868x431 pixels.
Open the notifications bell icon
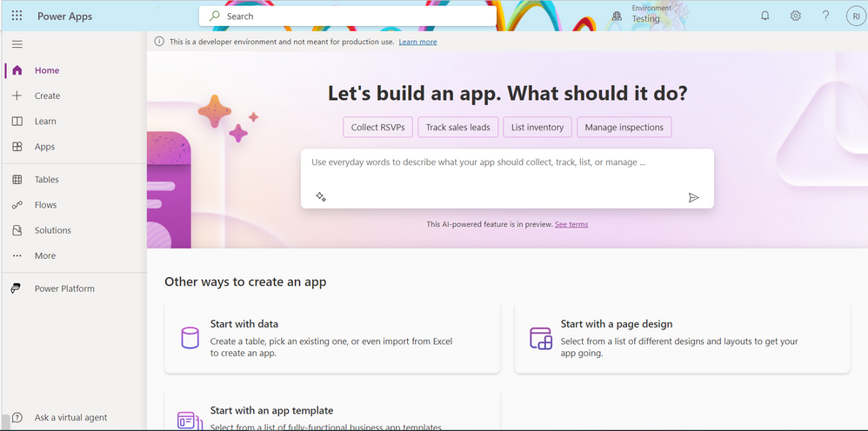[x=765, y=16]
